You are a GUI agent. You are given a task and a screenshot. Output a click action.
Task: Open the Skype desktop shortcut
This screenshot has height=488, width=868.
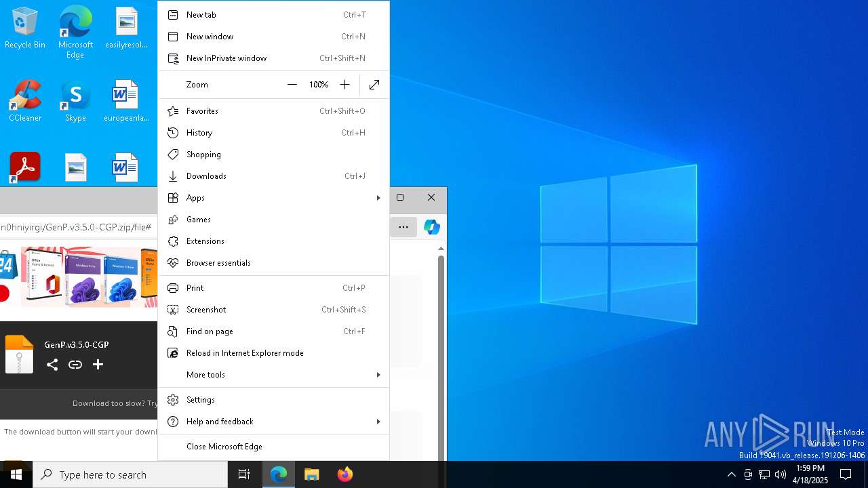click(x=75, y=101)
